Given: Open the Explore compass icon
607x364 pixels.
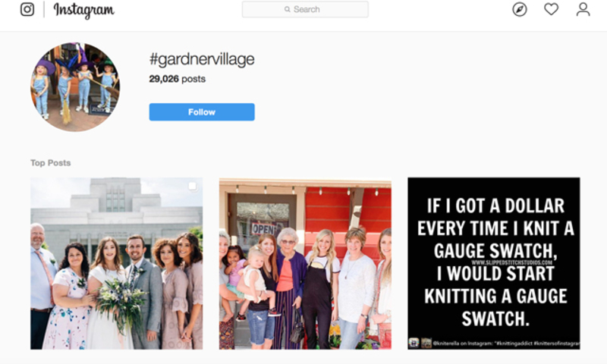Looking at the screenshot, I should [520, 9].
